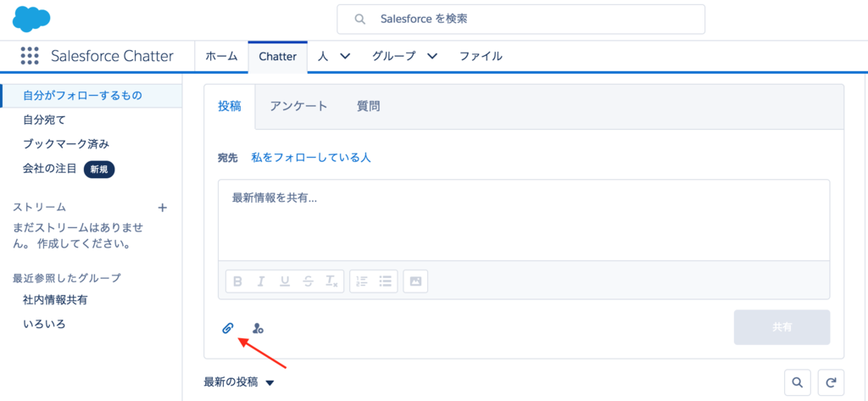Add a new stream with plus icon
The height and width of the screenshot is (401, 868).
click(163, 208)
